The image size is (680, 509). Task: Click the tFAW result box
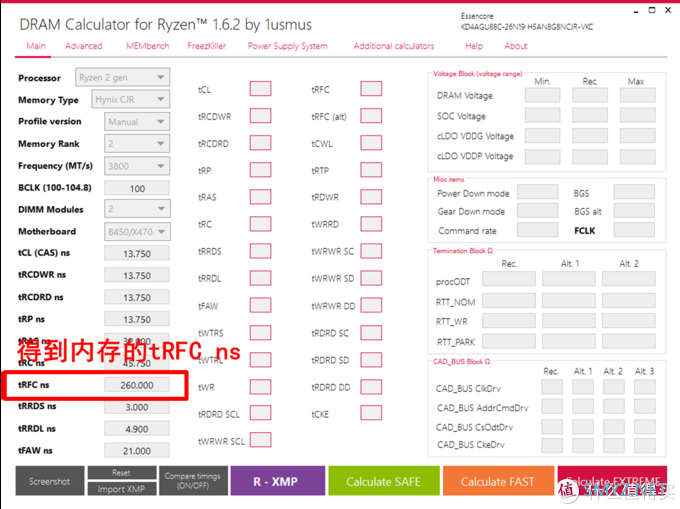tap(260, 305)
